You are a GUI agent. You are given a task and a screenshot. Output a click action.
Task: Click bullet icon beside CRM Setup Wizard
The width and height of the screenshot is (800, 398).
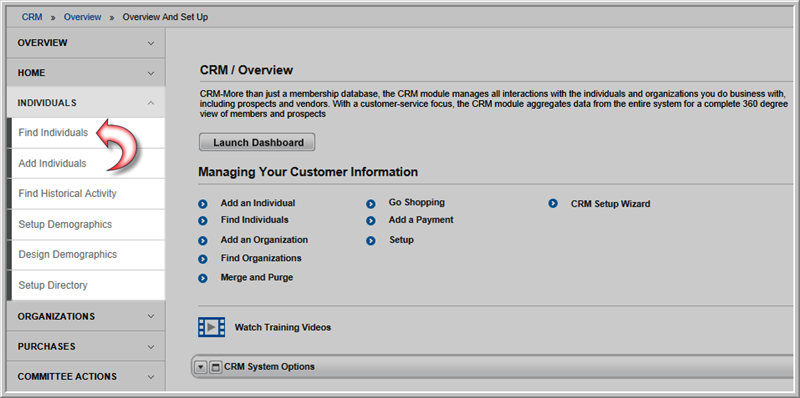click(x=553, y=204)
